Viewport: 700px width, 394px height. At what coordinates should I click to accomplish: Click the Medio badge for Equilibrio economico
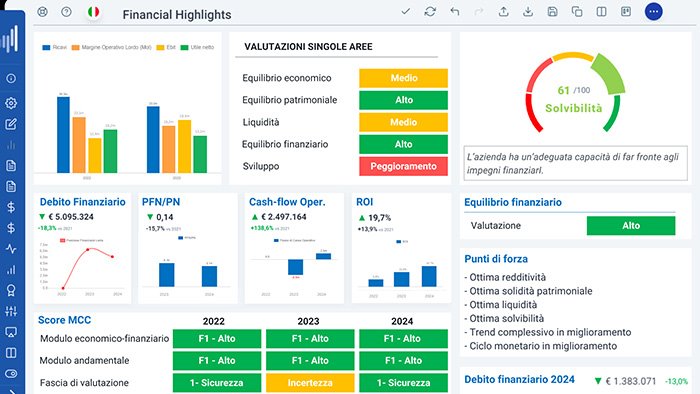tap(404, 78)
